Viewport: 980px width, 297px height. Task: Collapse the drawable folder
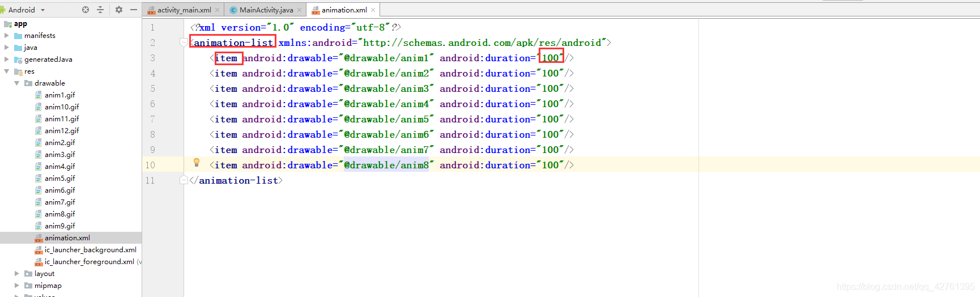tap(17, 83)
